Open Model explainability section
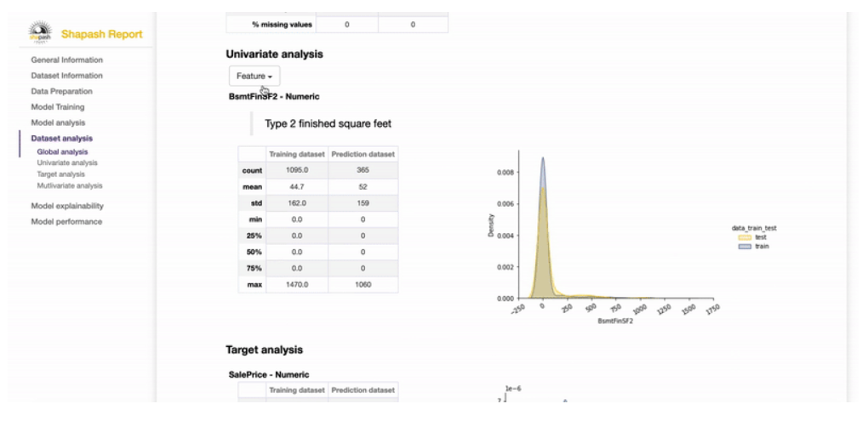Screen dimensions: 868x421 pos(67,206)
